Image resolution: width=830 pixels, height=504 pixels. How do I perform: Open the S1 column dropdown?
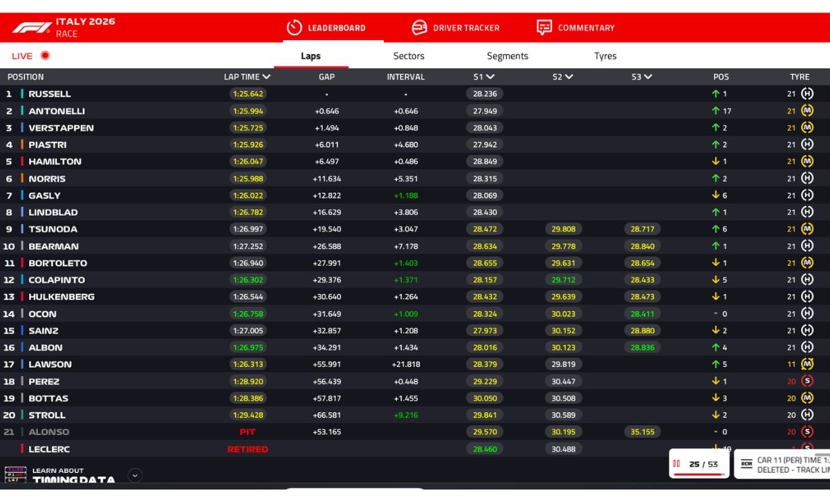tap(484, 77)
